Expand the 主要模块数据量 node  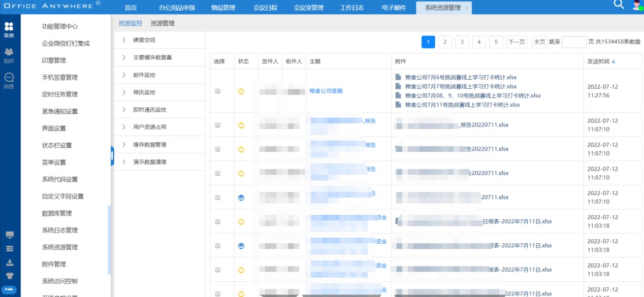click(124, 57)
